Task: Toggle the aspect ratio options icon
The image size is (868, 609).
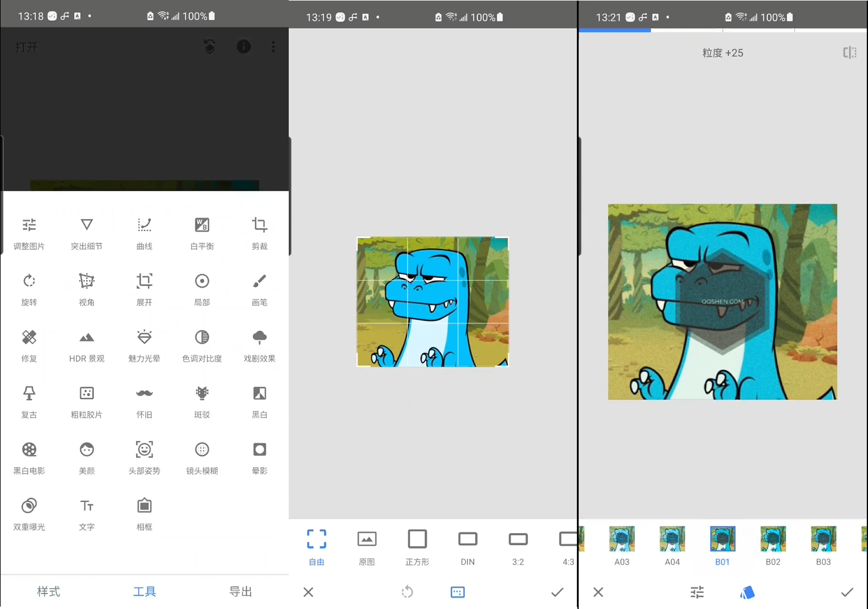Action: [x=457, y=592]
